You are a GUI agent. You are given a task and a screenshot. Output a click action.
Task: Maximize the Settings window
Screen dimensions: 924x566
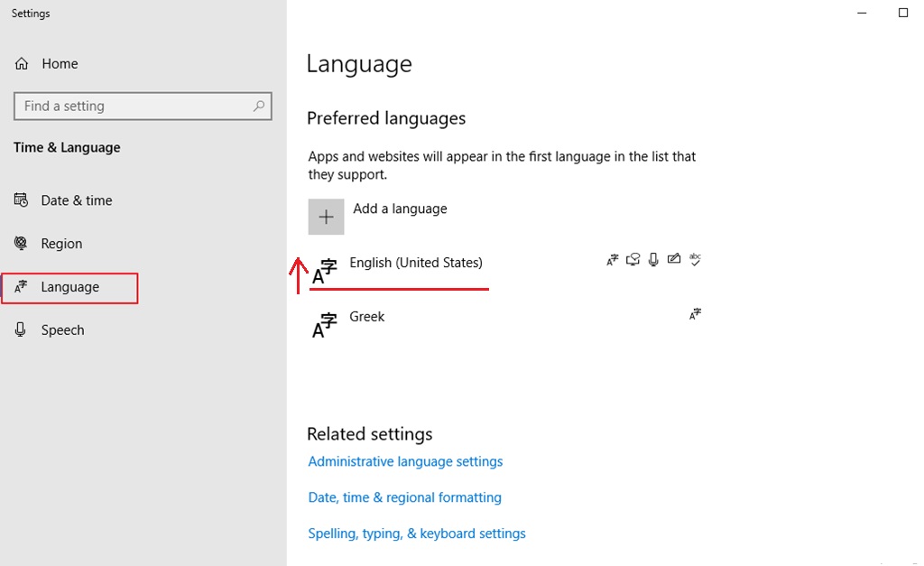pos(902,13)
